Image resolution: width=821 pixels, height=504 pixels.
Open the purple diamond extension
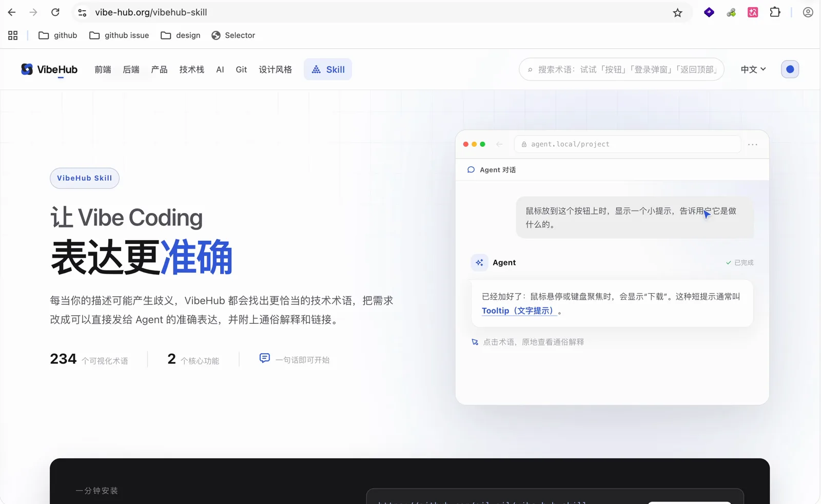point(709,12)
